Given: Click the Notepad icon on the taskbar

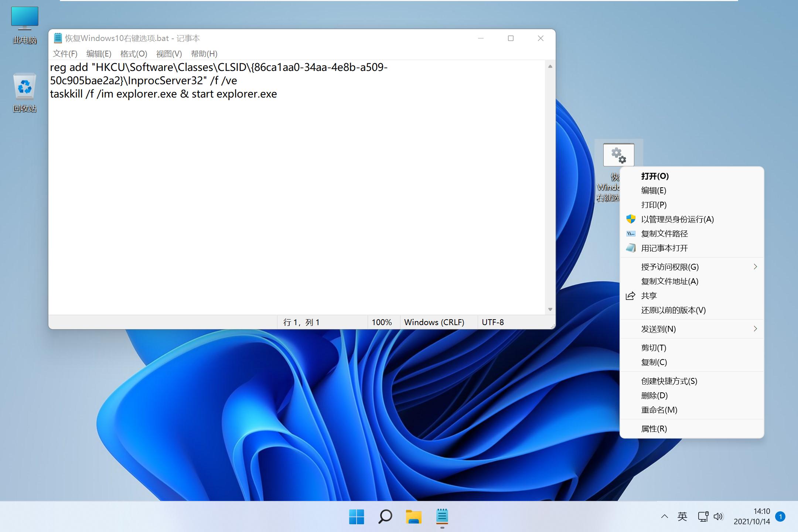Looking at the screenshot, I should 442,517.
